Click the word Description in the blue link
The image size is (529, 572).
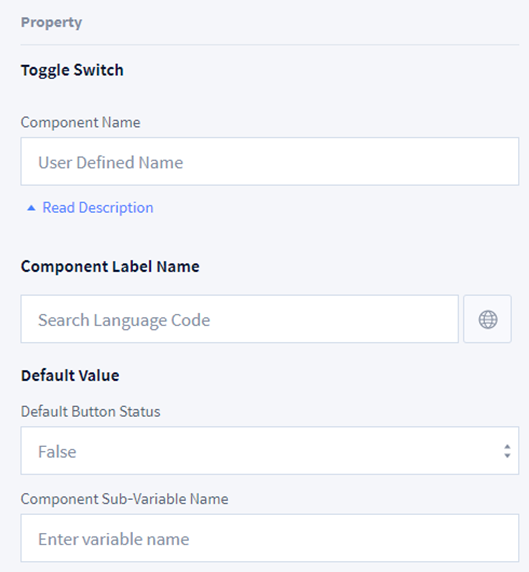click(116, 208)
